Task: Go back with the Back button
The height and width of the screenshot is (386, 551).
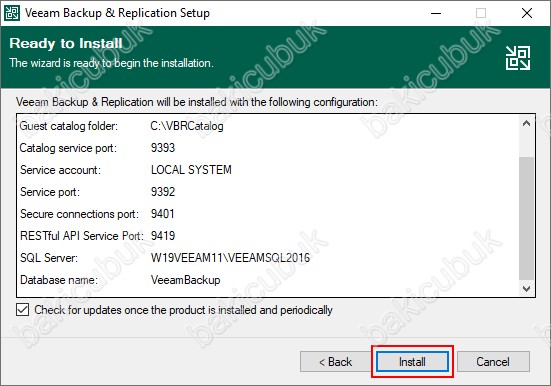Action: [336, 362]
